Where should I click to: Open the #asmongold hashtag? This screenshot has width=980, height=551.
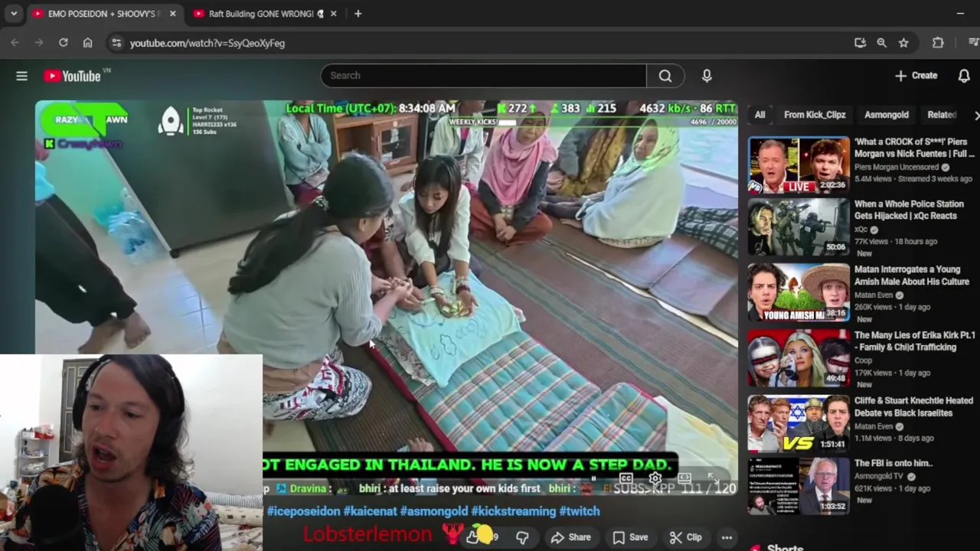[x=434, y=511]
